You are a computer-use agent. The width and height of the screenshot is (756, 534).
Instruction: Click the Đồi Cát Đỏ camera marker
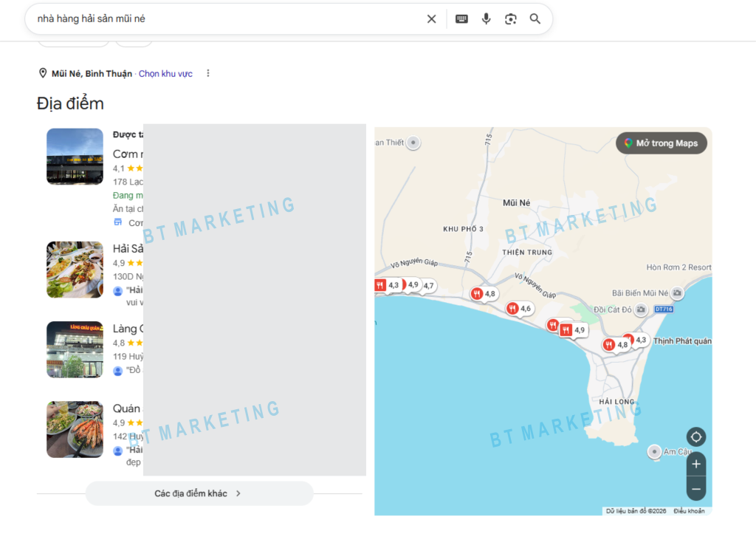coord(641,309)
